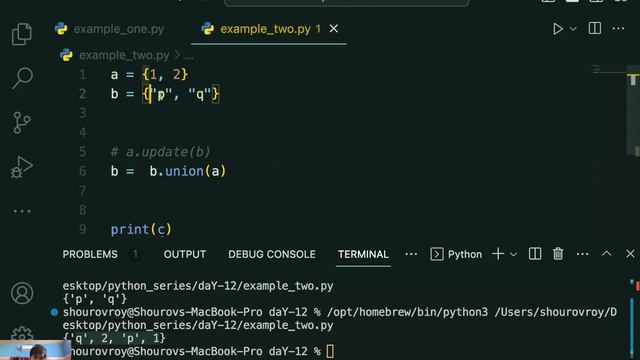
Task: Open editor More Actions menu
Action: (618, 29)
